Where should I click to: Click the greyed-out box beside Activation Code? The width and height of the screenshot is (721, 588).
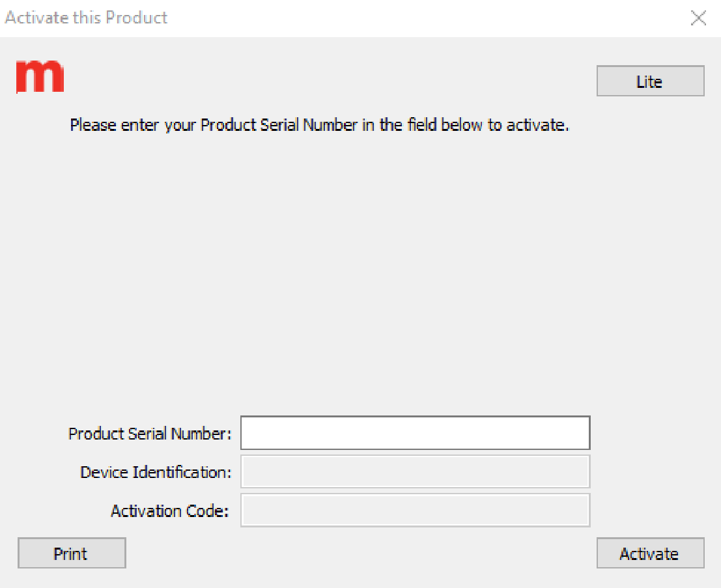415,510
